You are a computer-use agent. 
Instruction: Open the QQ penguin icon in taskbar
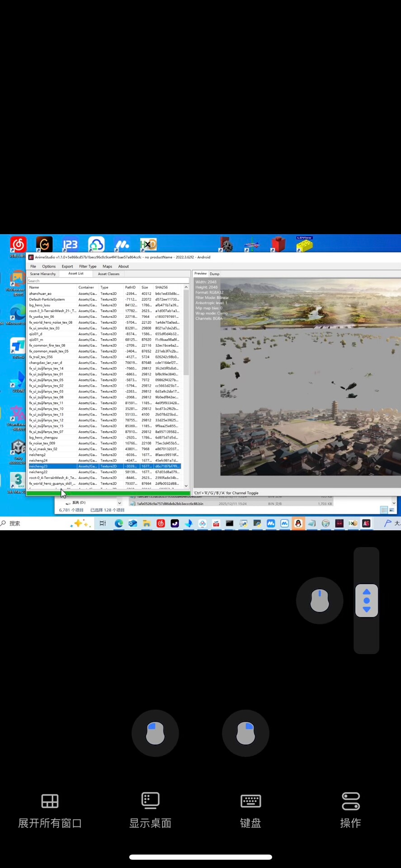(298, 523)
